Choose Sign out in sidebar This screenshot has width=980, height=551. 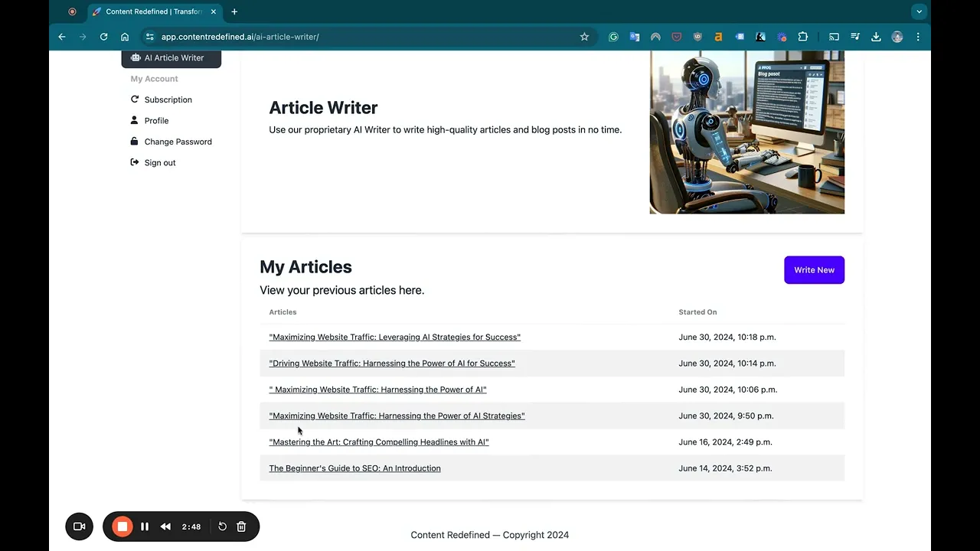pos(160,162)
